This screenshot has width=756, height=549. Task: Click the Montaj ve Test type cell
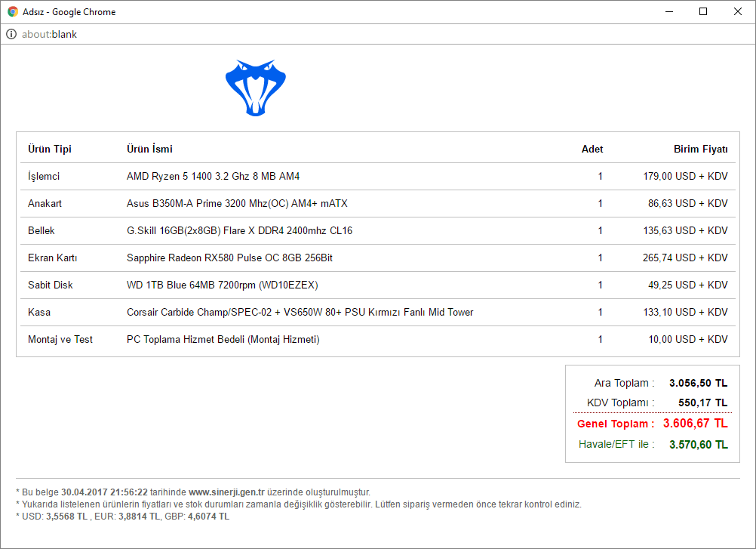60,339
